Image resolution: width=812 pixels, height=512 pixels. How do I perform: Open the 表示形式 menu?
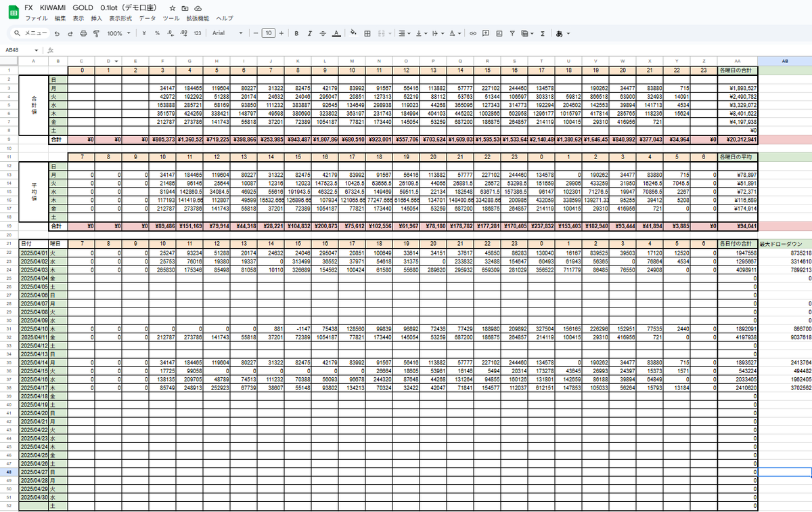click(x=120, y=18)
